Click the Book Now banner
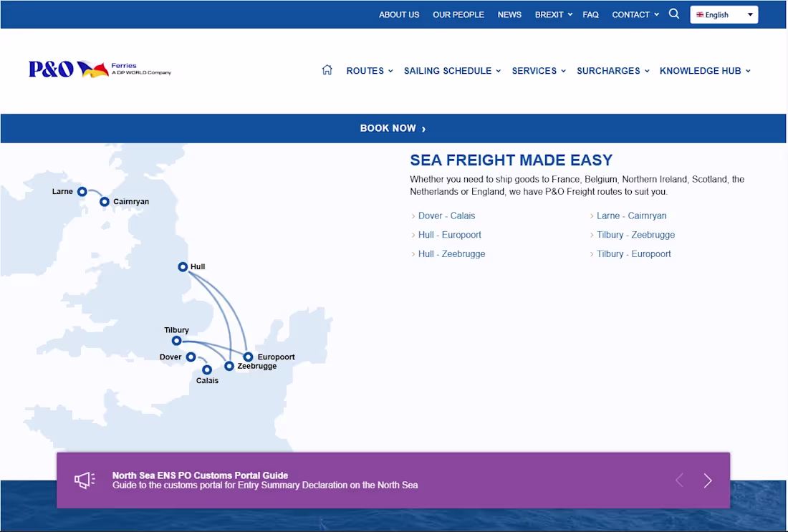Screen dimensions: 788x532 (x=393, y=128)
